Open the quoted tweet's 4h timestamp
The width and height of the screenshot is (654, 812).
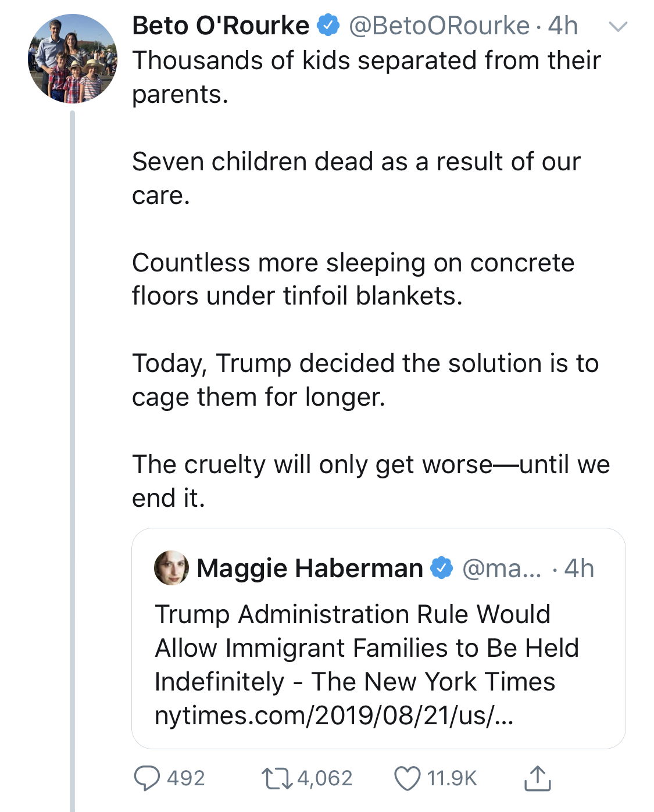click(579, 568)
